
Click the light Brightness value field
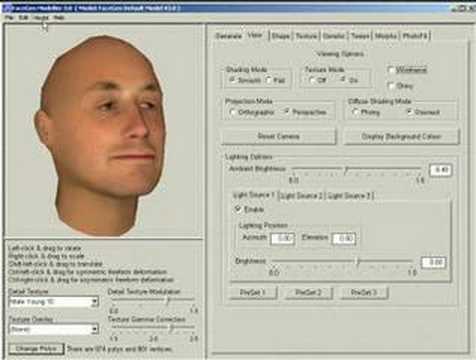tap(433, 262)
